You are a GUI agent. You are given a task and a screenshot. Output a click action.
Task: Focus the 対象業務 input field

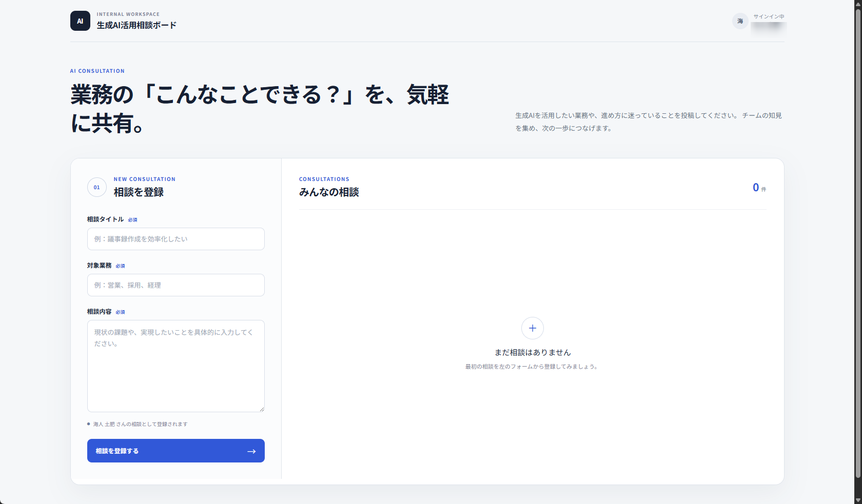coord(176,285)
